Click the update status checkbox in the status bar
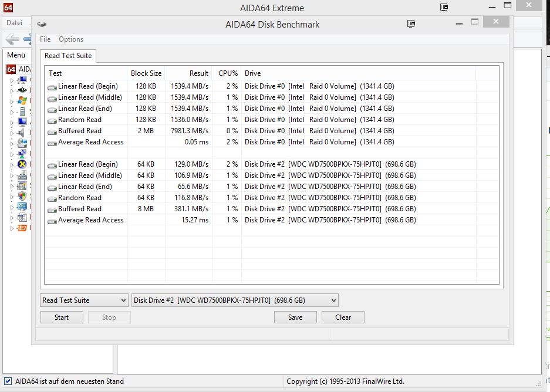This screenshot has height=392, width=550. [8, 381]
